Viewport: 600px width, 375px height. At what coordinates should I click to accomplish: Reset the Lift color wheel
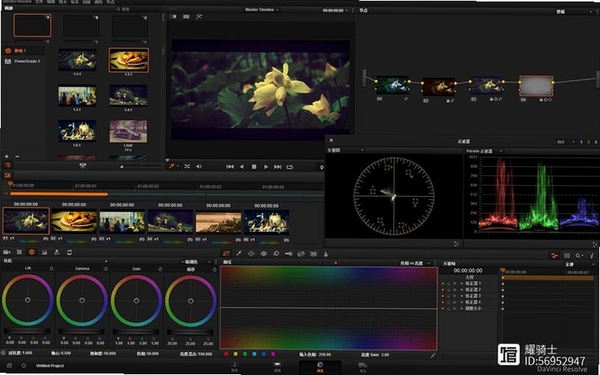click(51, 269)
